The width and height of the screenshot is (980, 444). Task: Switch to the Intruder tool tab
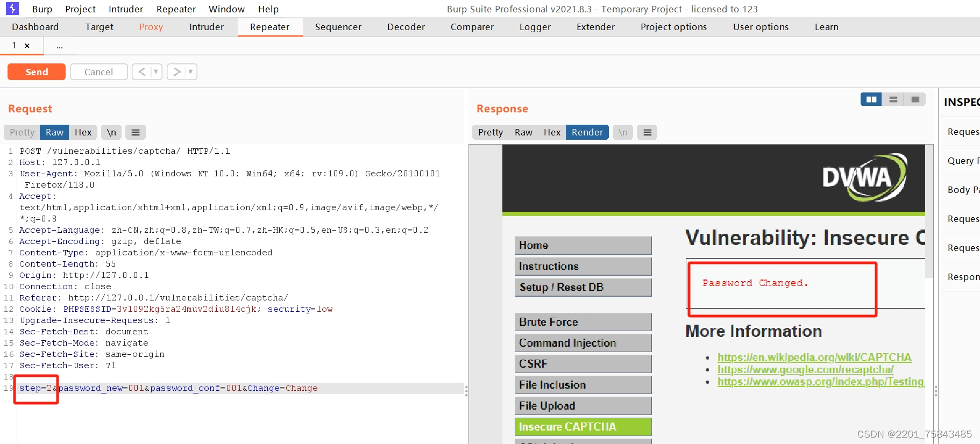206,27
